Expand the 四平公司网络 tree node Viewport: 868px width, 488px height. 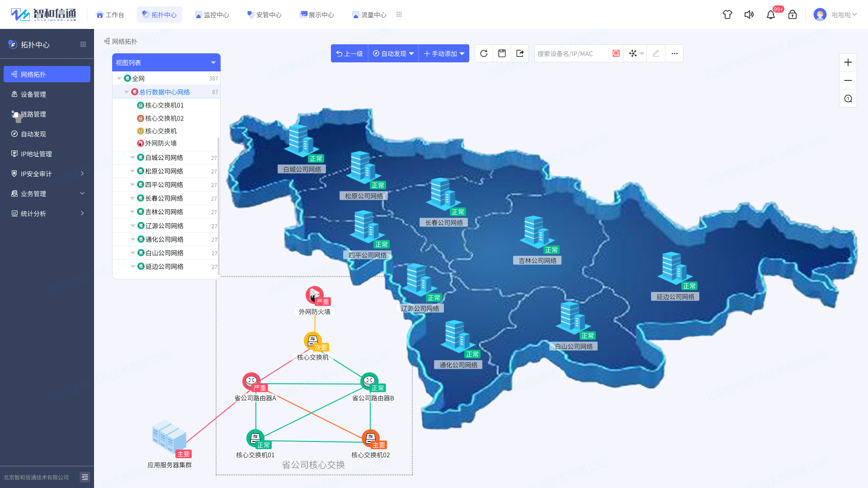coord(132,185)
